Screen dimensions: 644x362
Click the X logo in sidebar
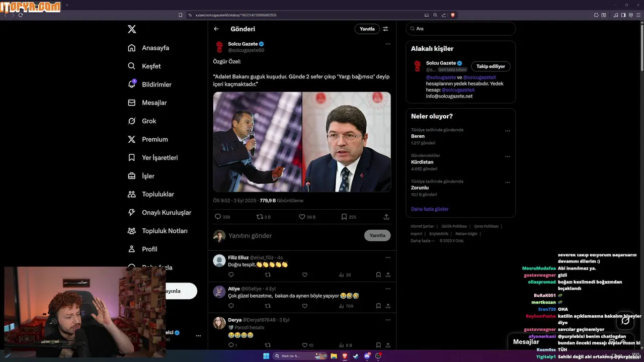coord(132,29)
